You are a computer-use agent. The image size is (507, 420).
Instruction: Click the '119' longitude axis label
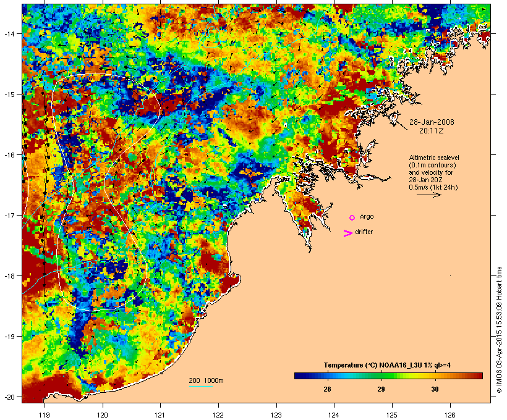click(45, 415)
